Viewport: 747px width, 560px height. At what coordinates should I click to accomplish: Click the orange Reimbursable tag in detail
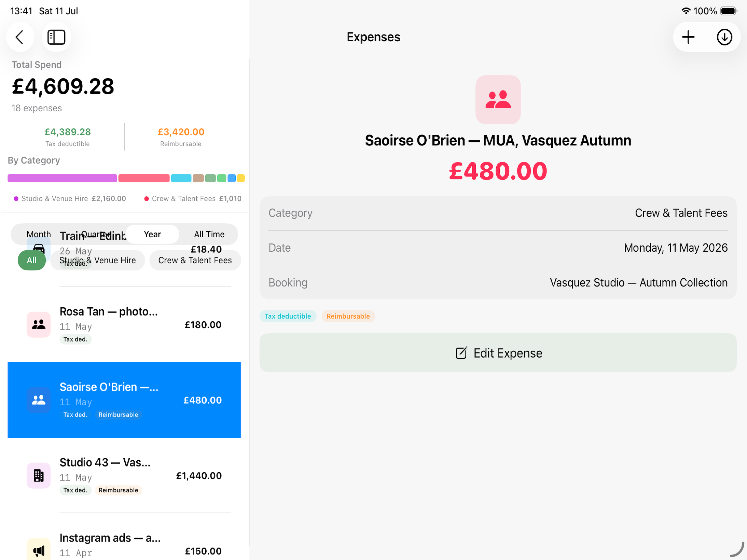point(348,316)
